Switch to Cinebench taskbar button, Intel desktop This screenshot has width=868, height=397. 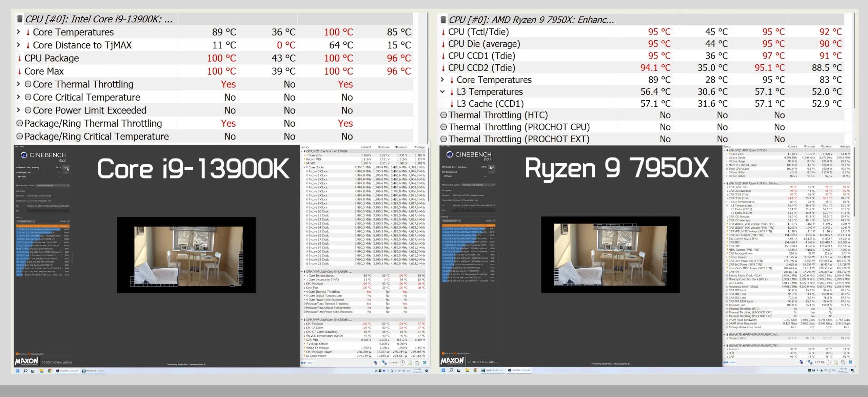point(67,371)
